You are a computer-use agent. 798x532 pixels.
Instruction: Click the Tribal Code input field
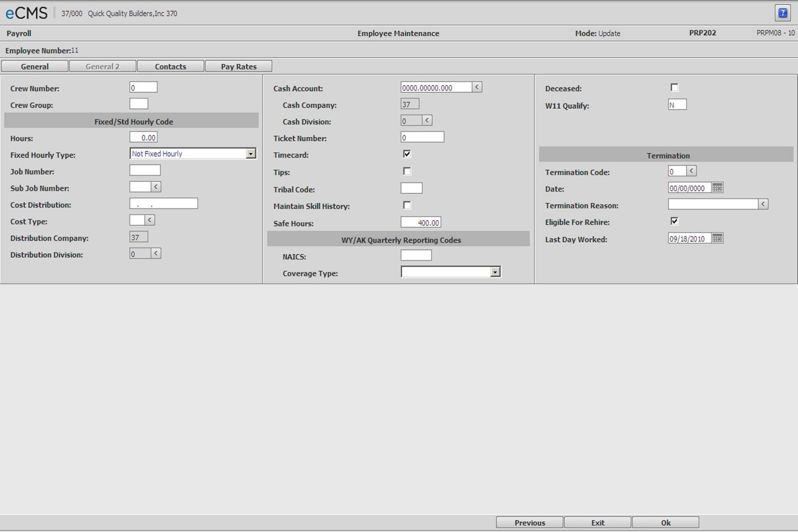point(411,188)
